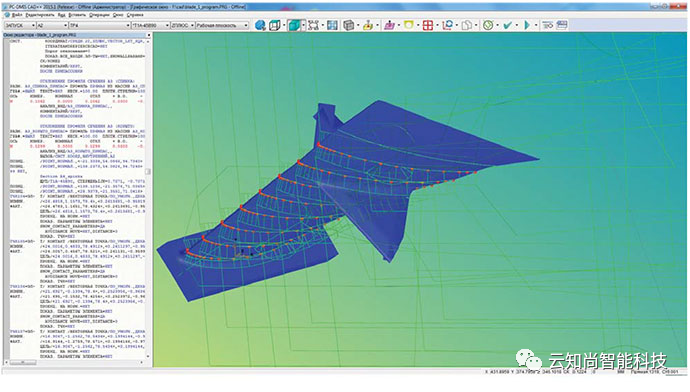690x392 pixels.
Task: Close the edit window panel with x
Action: pyautogui.click(x=149, y=35)
